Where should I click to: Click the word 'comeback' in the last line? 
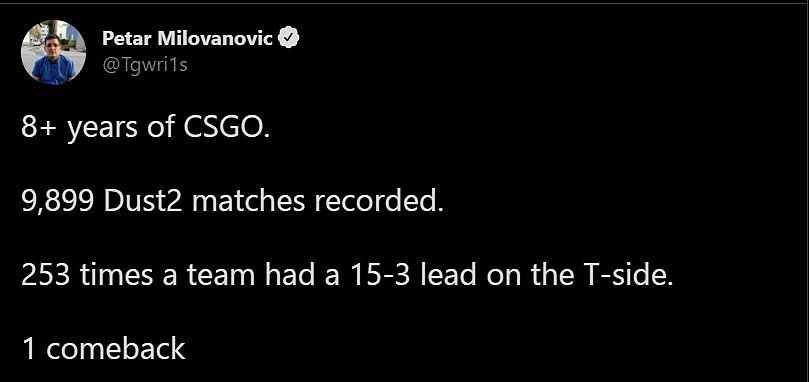(116, 349)
